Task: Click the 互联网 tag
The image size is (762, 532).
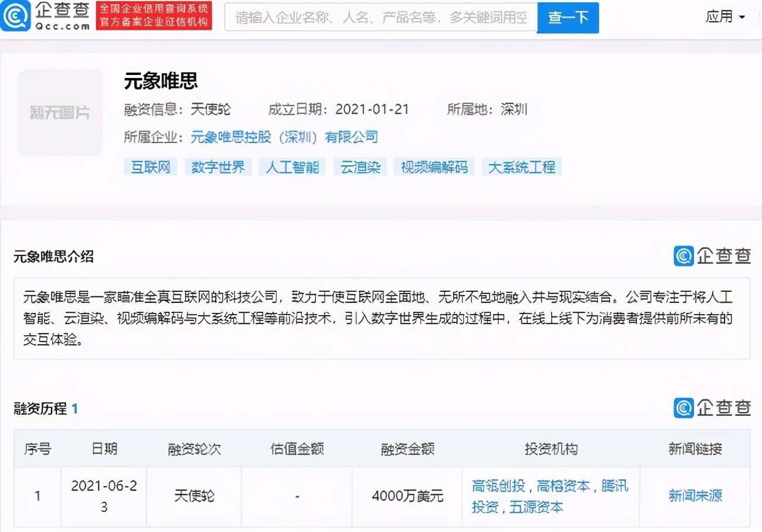Action: click(150, 167)
